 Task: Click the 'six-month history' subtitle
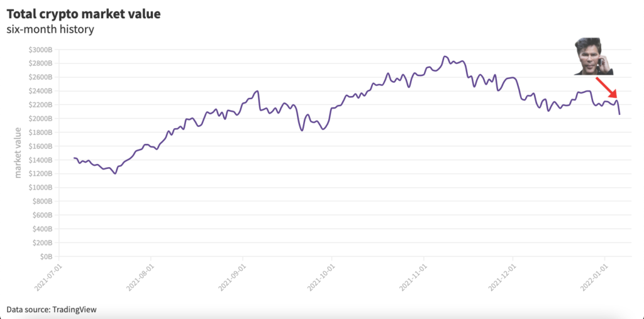click(x=50, y=30)
